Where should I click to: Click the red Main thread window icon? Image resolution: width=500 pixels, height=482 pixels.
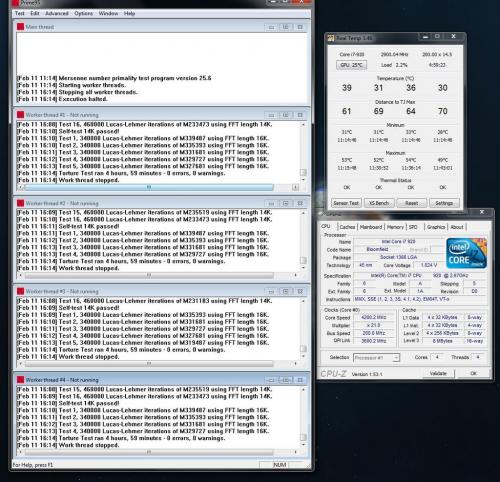coord(20,27)
